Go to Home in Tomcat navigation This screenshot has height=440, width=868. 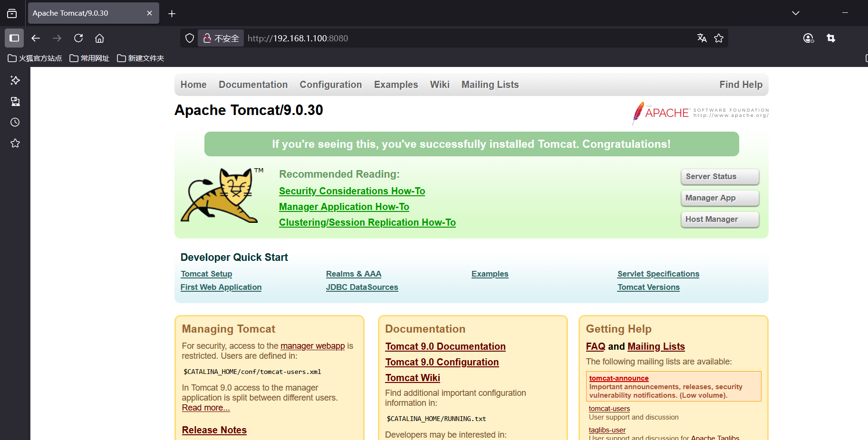coord(193,85)
